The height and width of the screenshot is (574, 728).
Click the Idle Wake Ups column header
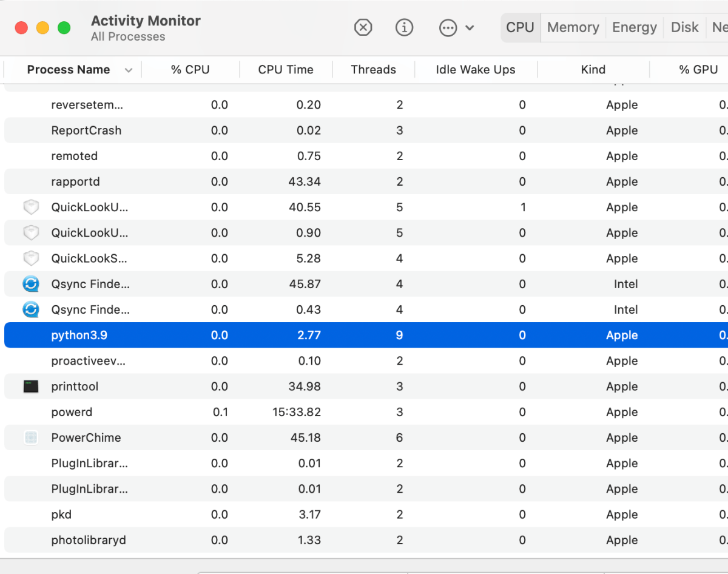[x=475, y=69]
